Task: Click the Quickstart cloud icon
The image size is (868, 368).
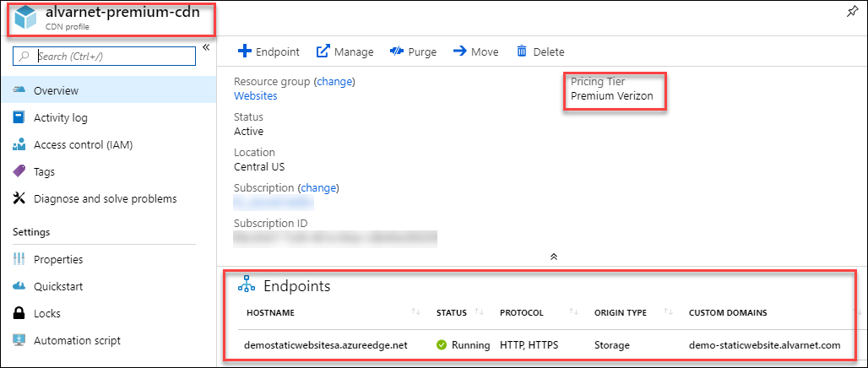Action: pos(19,286)
